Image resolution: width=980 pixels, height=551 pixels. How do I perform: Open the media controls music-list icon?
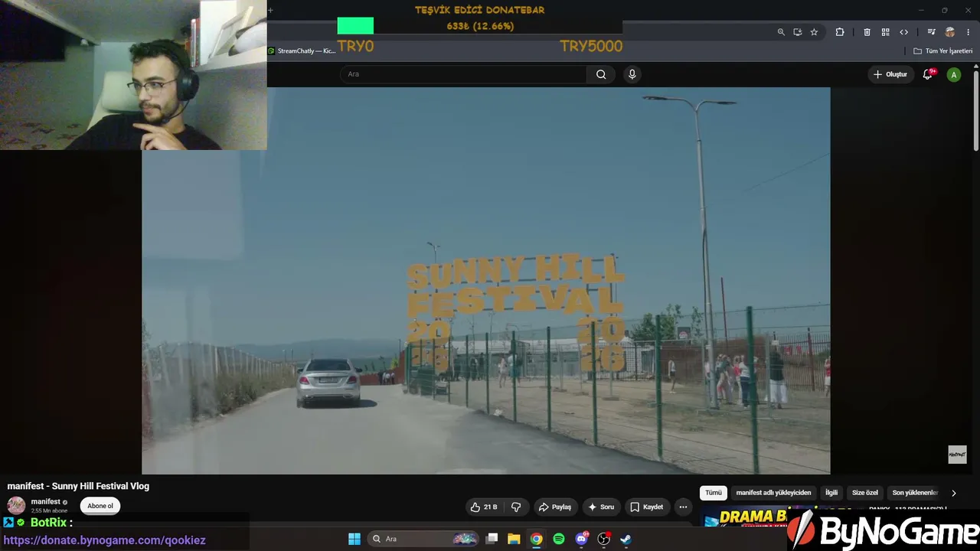[x=931, y=32]
